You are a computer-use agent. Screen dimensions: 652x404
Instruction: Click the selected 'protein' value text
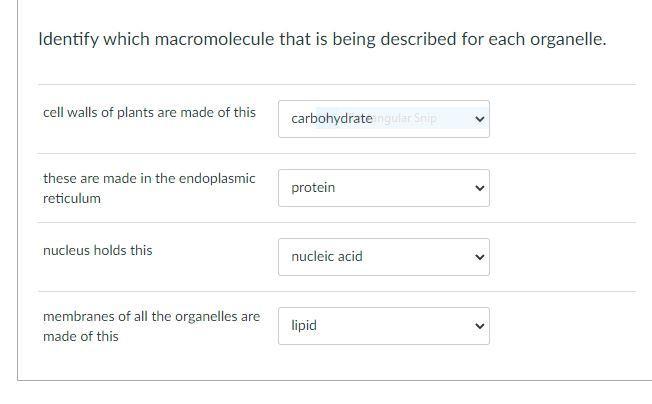coord(313,188)
